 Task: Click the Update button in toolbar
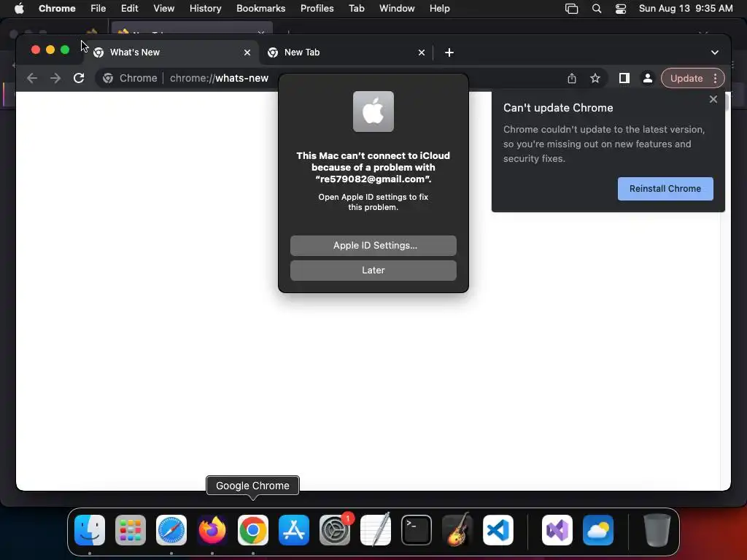click(x=686, y=78)
